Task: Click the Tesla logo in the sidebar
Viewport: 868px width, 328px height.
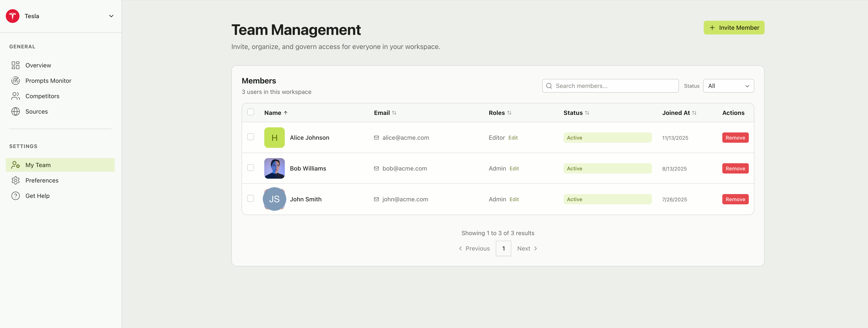Action: (x=12, y=16)
